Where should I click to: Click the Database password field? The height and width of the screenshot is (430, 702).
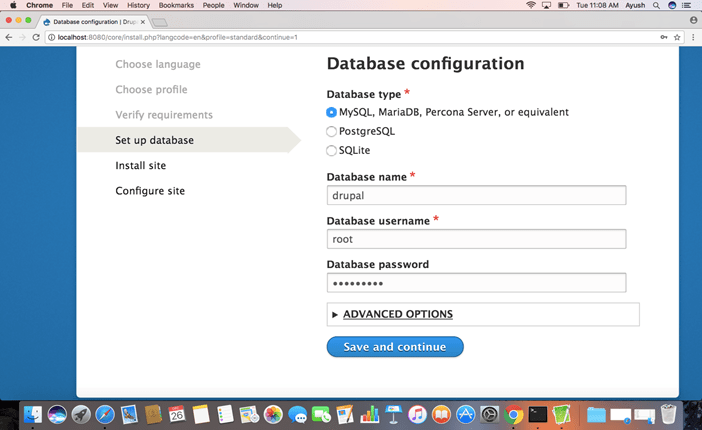click(x=476, y=283)
